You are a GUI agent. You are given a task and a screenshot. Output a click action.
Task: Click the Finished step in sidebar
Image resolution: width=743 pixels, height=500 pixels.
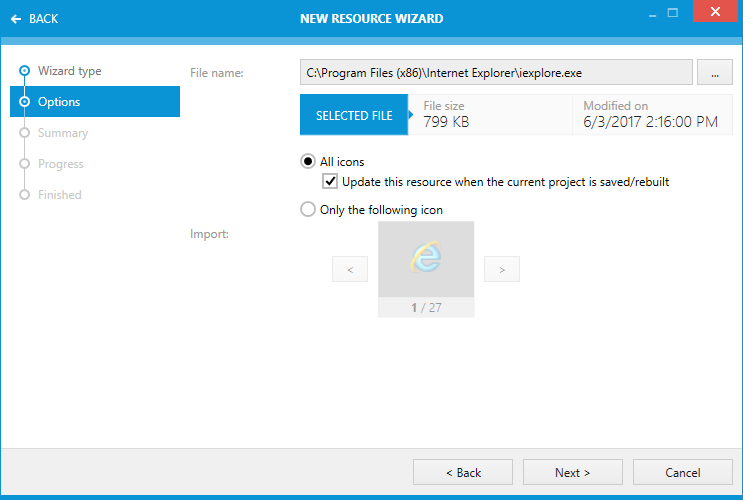(60, 195)
